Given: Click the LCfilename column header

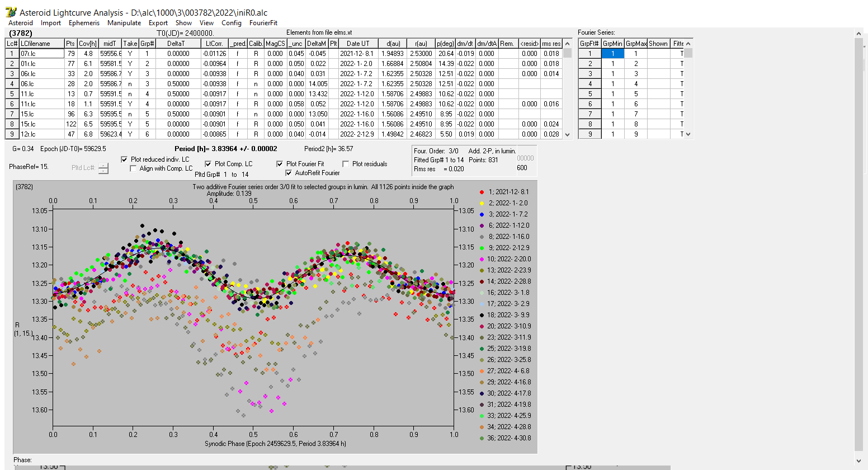Looking at the screenshot, I should (41, 44).
